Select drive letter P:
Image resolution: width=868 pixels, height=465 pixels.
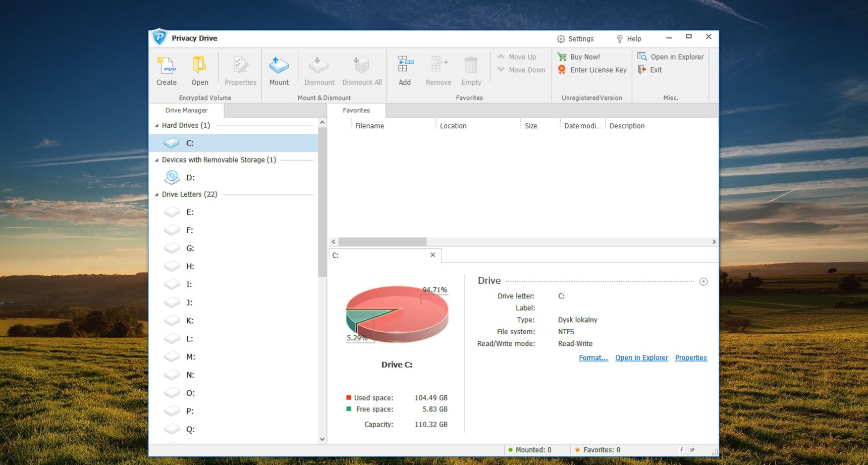(x=234, y=411)
